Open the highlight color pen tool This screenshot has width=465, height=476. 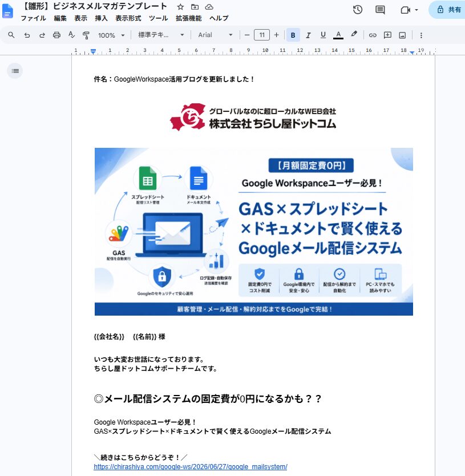point(354,34)
